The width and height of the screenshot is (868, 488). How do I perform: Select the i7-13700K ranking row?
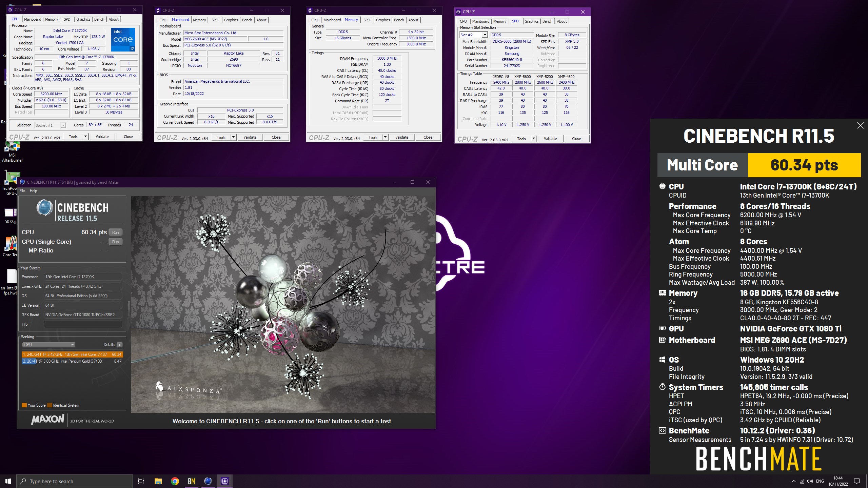(72, 354)
